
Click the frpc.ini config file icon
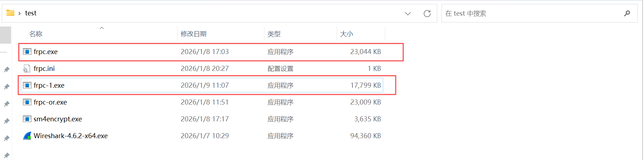point(27,68)
